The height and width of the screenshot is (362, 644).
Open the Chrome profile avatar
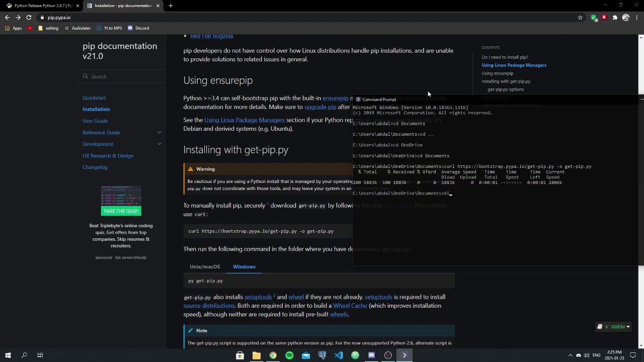pyautogui.click(x=626, y=18)
